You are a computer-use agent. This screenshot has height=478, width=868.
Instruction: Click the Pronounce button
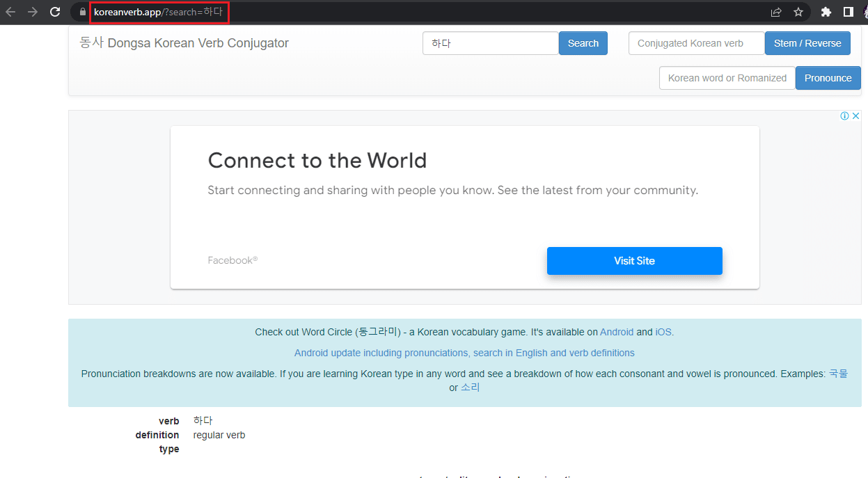coord(828,78)
